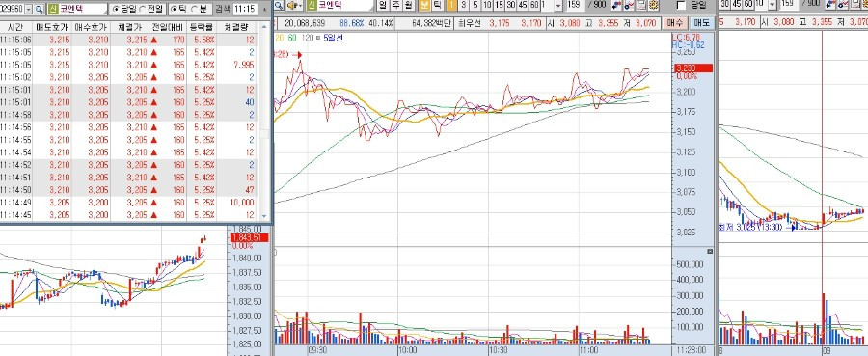Enable the 당일 checkbox above chart
The width and height of the screenshot is (868, 356).
click(682, 6)
